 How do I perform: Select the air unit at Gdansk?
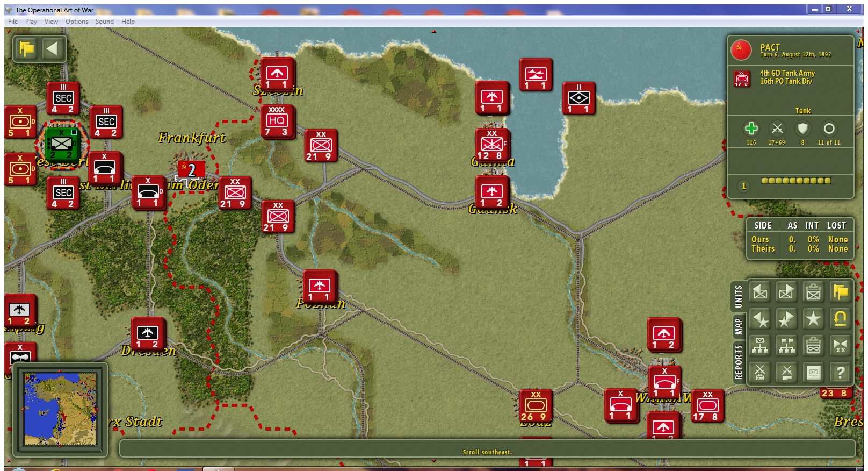point(492,192)
